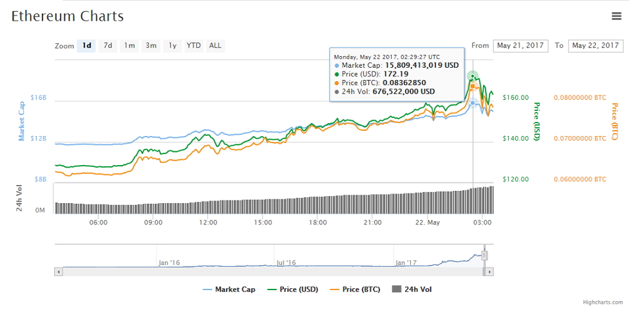The image size is (644, 314).
Task: Click the Jan '16 navigator label
Action: click(169, 262)
